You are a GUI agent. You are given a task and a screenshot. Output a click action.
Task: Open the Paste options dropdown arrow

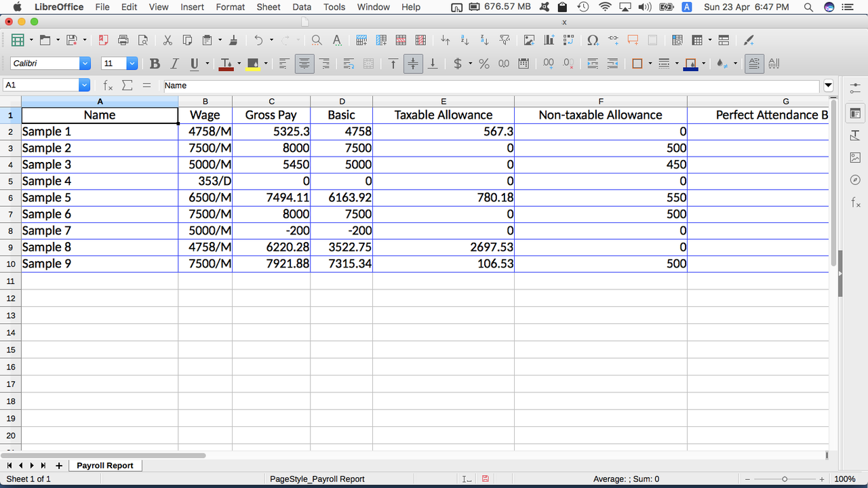pyautogui.click(x=219, y=40)
